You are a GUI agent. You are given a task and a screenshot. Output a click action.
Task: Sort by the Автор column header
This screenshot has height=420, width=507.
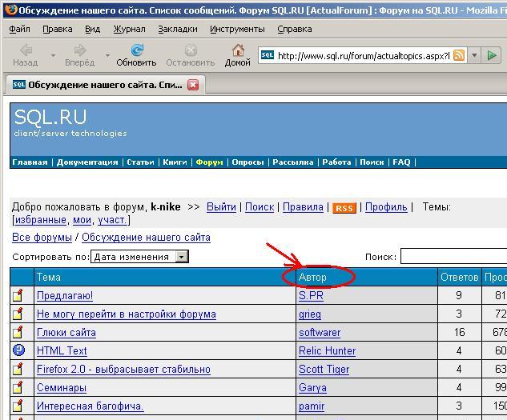point(312,277)
